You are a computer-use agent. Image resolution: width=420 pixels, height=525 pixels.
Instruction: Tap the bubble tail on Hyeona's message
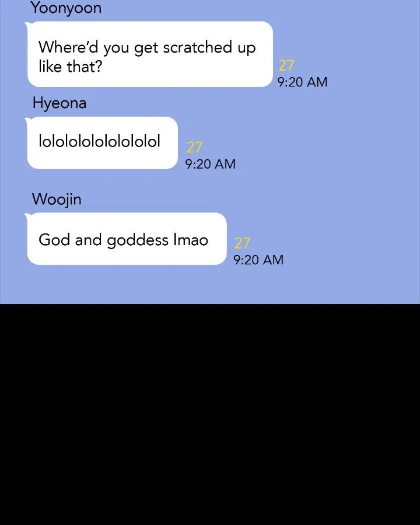coord(27,120)
